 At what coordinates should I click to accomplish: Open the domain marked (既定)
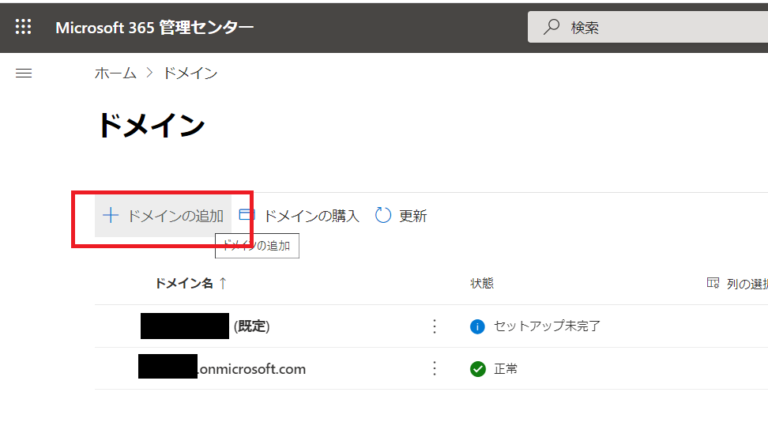point(251,326)
